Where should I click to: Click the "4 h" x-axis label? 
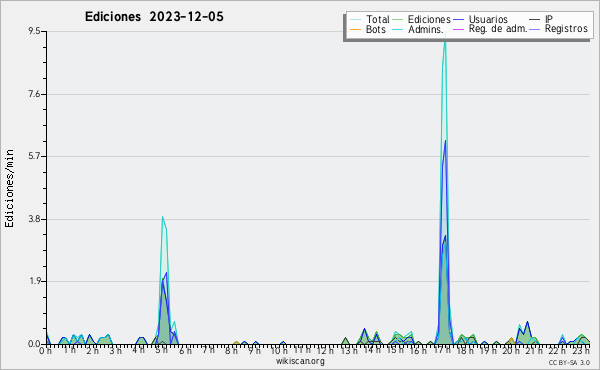pyautogui.click(x=139, y=350)
